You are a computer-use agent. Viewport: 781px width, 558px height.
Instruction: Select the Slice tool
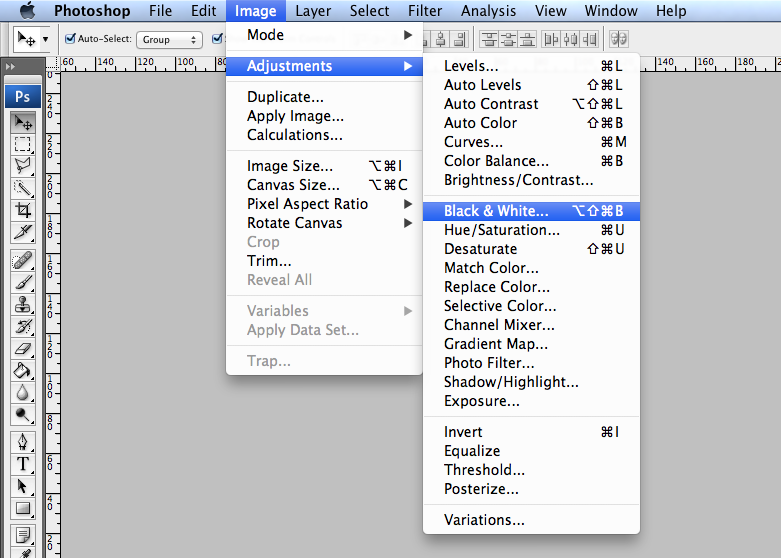pyautogui.click(x=23, y=232)
